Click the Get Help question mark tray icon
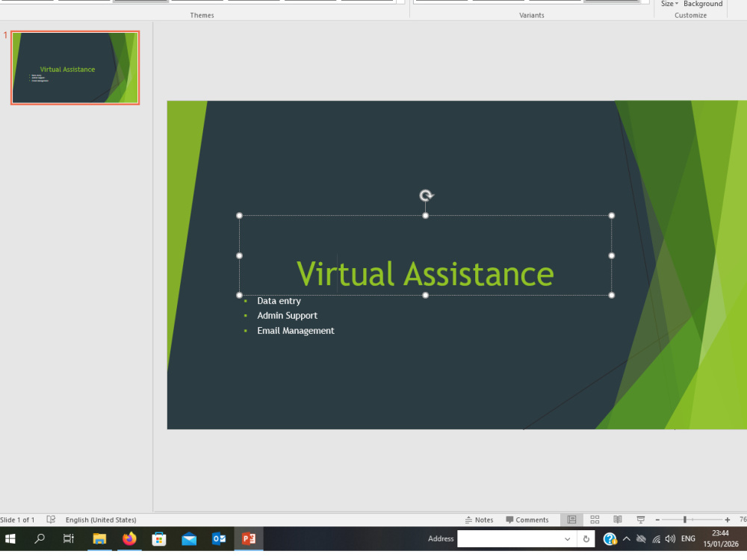The height and width of the screenshot is (560, 747). [610, 538]
